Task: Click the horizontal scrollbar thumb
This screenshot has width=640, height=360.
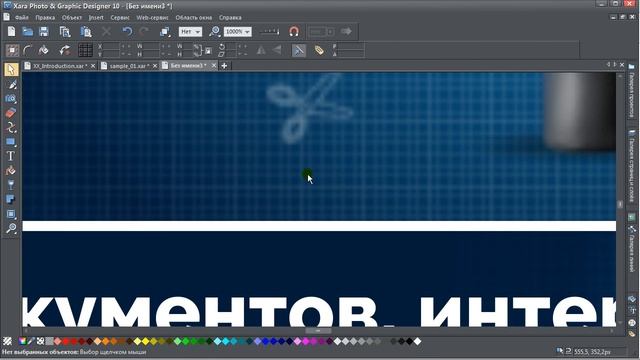Action: click(x=318, y=331)
